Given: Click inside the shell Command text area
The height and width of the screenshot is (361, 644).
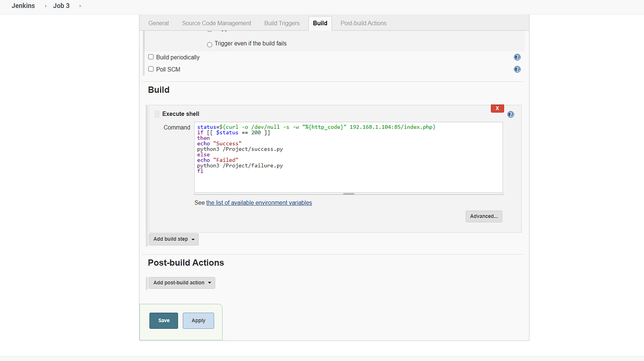Looking at the screenshot, I should [x=348, y=156].
